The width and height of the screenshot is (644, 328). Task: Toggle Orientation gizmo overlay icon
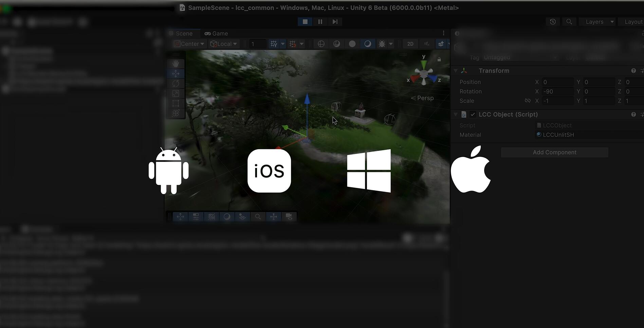click(274, 216)
